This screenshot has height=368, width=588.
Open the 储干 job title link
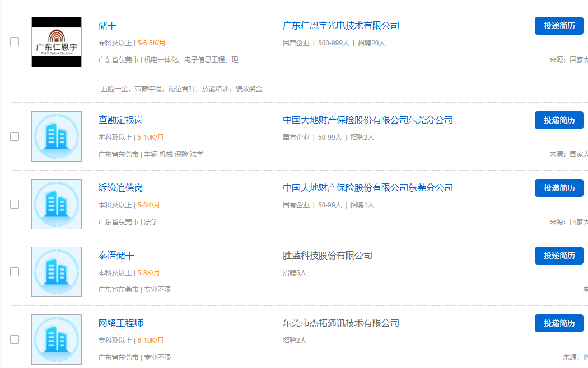pos(108,26)
